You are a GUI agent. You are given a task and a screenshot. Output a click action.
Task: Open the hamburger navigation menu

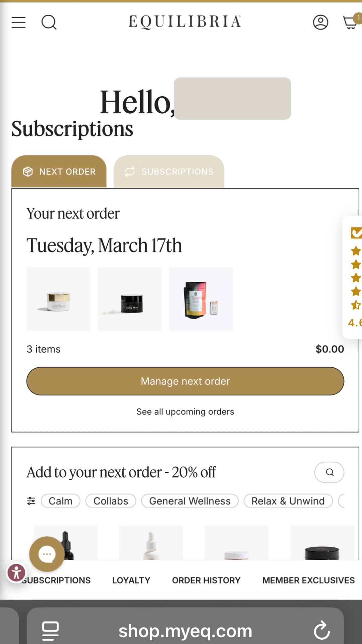[18, 22]
